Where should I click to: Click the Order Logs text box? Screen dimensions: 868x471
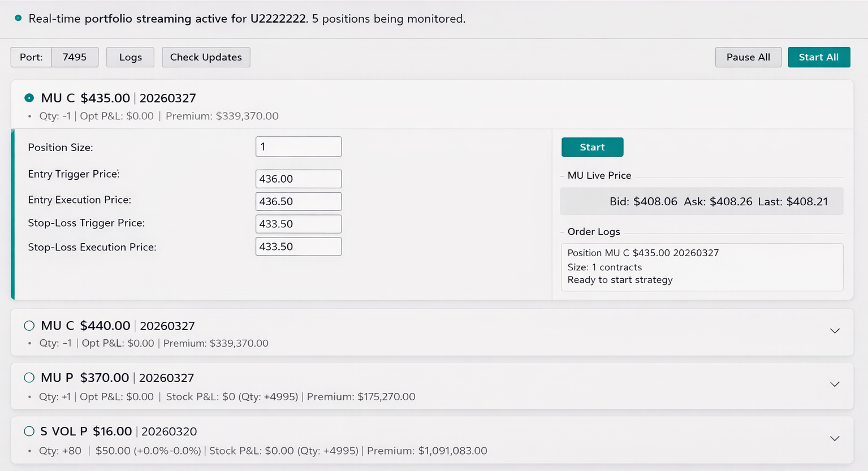702,267
